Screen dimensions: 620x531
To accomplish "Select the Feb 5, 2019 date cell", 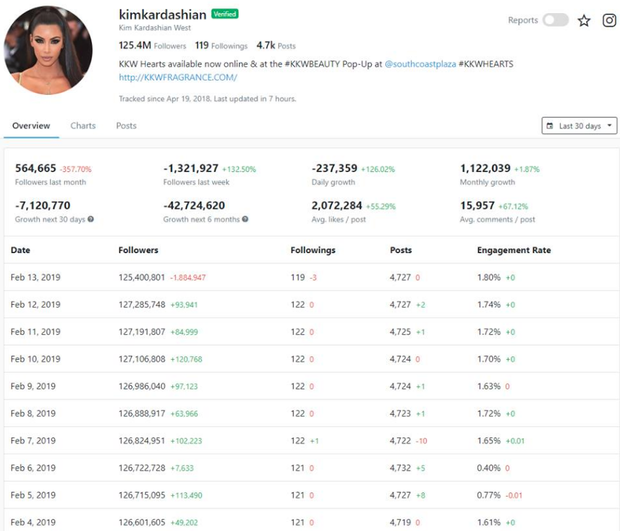I will tap(33, 495).
